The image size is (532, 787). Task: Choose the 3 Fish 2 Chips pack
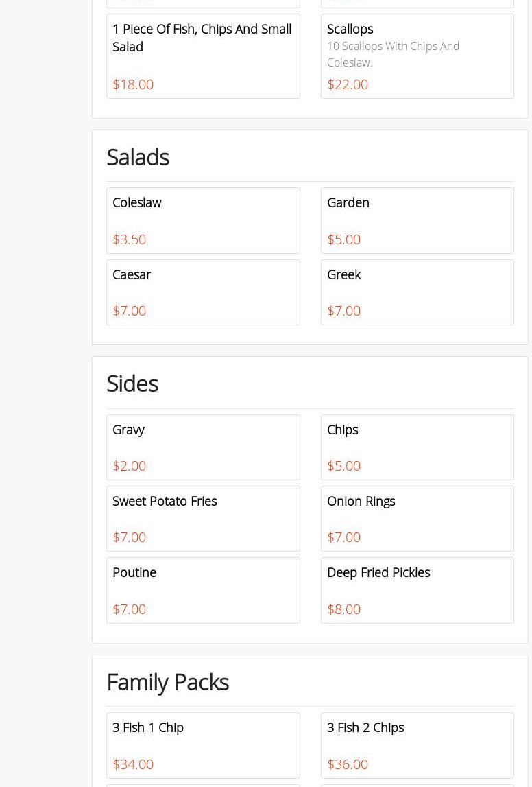[x=417, y=744]
